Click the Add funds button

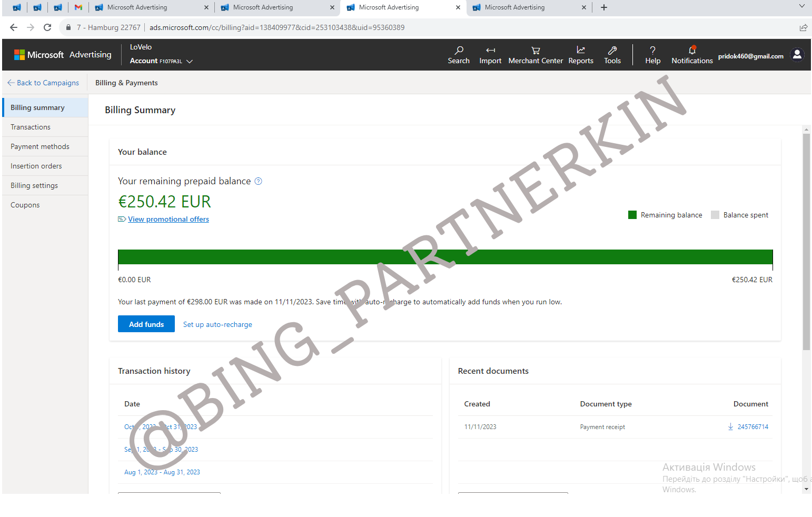pos(146,324)
